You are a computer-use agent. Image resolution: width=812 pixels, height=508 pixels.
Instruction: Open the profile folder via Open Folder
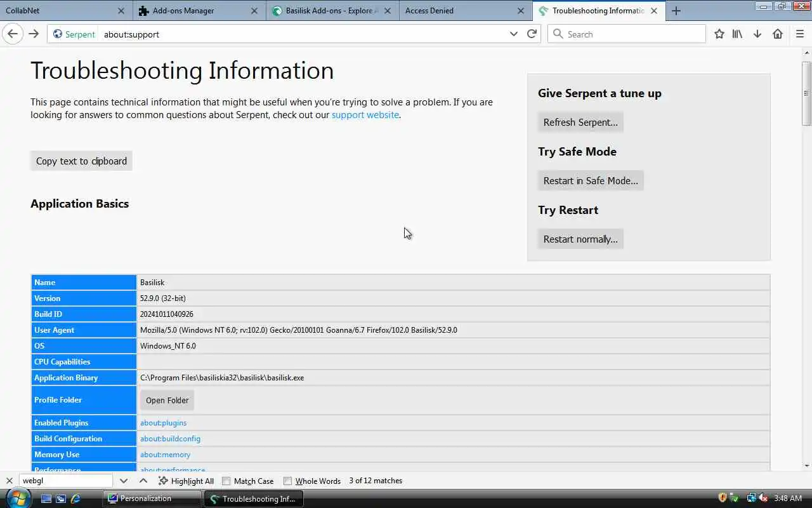click(x=167, y=400)
